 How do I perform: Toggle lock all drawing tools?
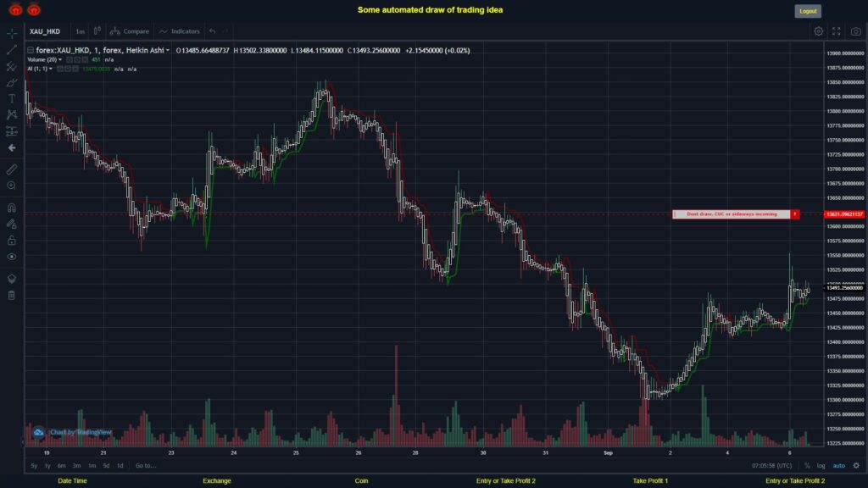(x=12, y=240)
